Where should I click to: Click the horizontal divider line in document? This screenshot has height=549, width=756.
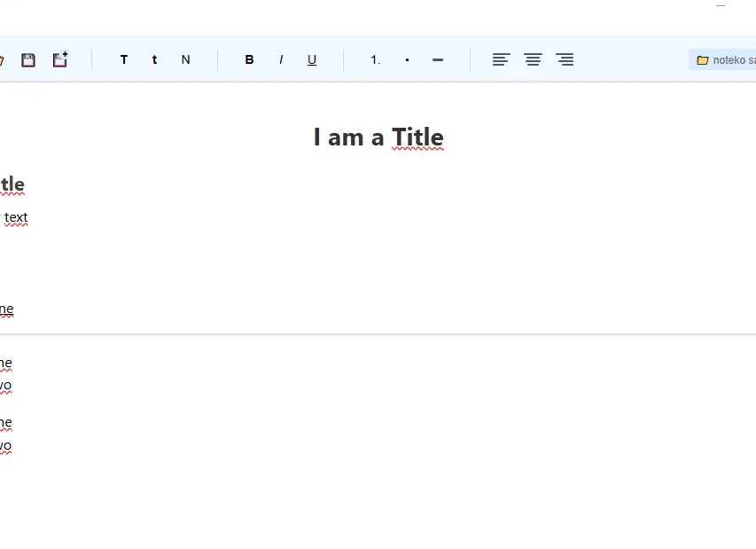pos(378,333)
